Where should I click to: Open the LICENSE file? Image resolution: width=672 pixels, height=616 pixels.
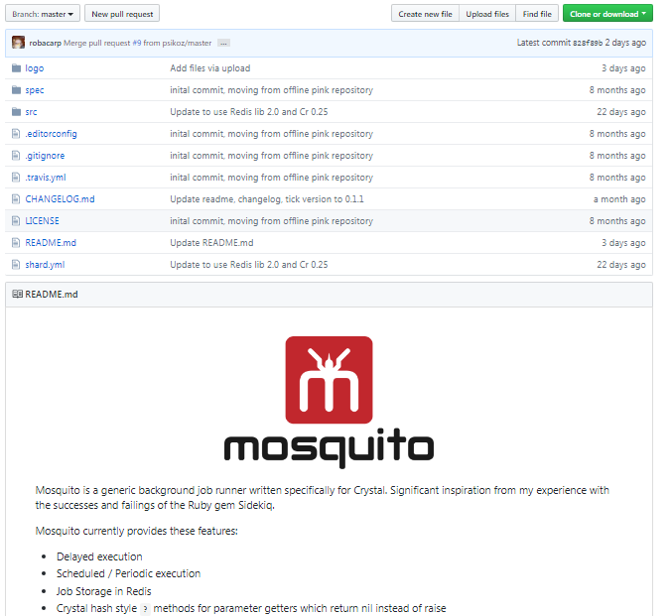(x=42, y=221)
